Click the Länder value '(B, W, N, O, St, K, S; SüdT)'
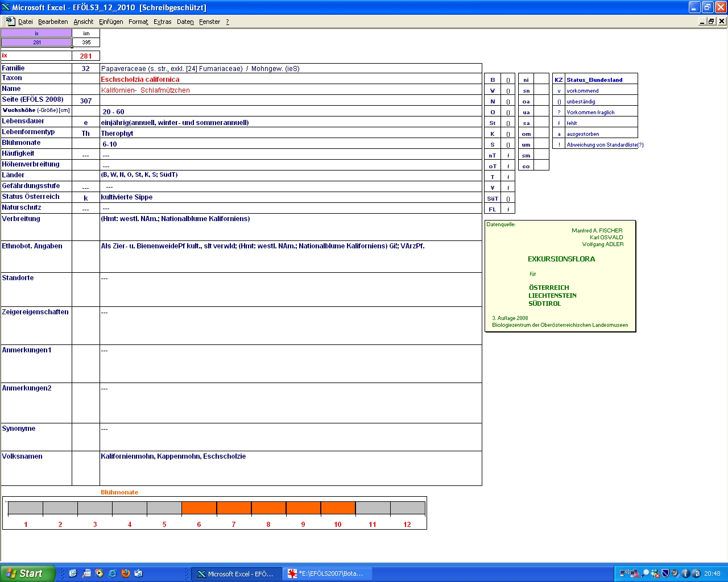This screenshot has height=582, width=728. pyautogui.click(x=139, y=175)
